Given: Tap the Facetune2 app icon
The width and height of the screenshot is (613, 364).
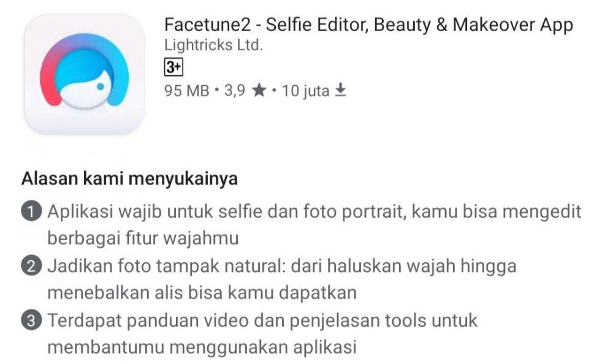Looking at the screenshot, I should pyautogui.click(x=85, y=75).
